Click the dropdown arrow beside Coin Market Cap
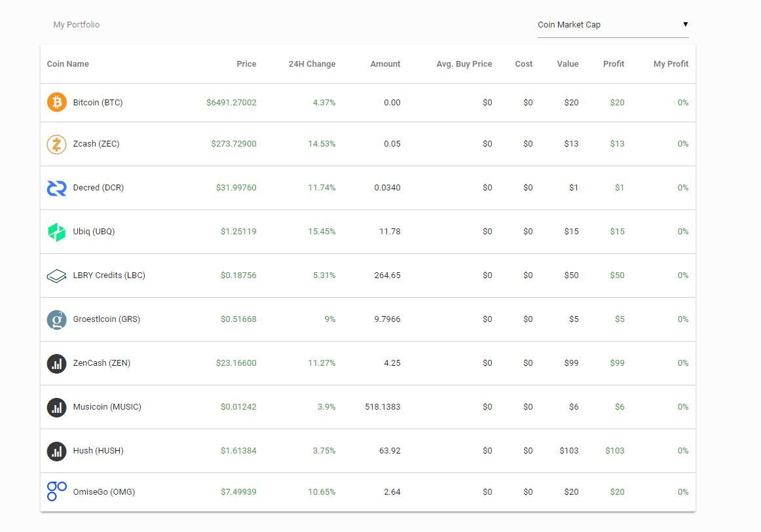The image size is (761, 532). [x=685, y=24]
